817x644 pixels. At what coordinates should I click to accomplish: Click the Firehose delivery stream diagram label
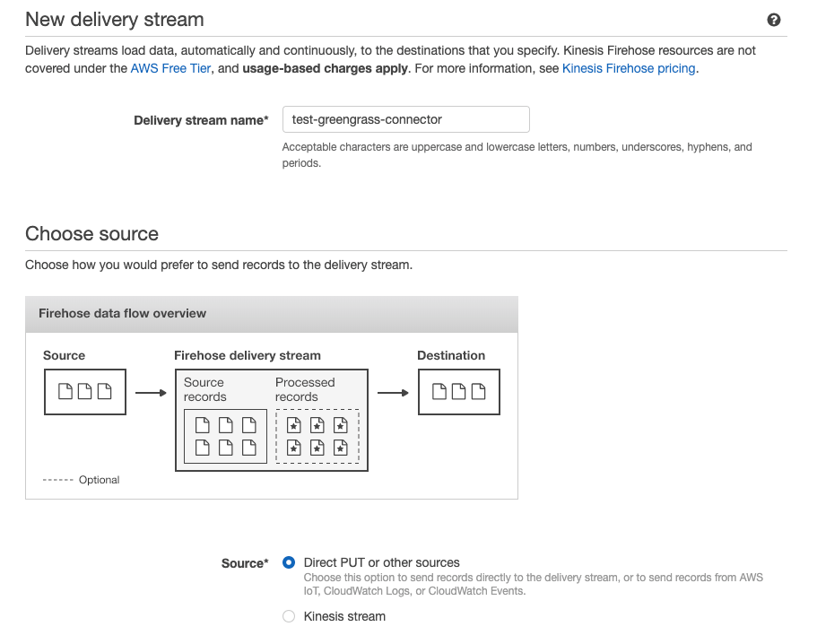(x=248, y=355)
